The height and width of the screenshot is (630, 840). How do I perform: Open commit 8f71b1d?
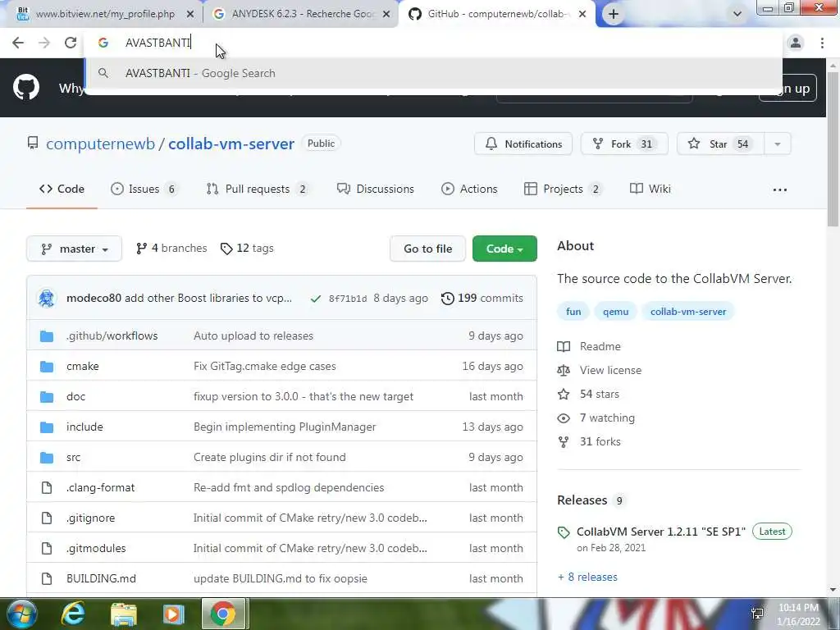pyautogui.click(x=348, y=299)
